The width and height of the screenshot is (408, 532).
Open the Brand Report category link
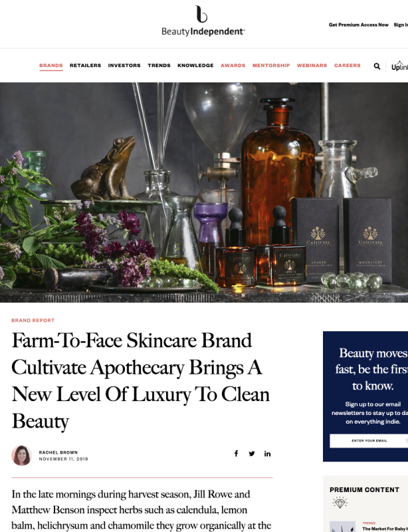tap(33, 321)
